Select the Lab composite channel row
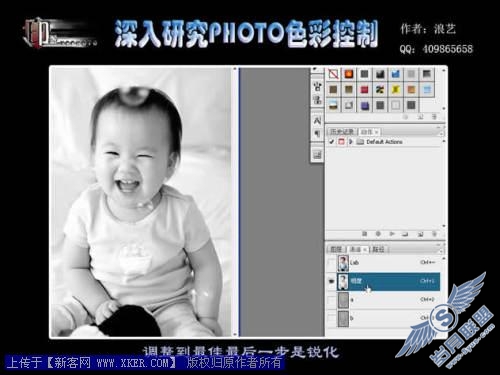 [x=388, y=263]
